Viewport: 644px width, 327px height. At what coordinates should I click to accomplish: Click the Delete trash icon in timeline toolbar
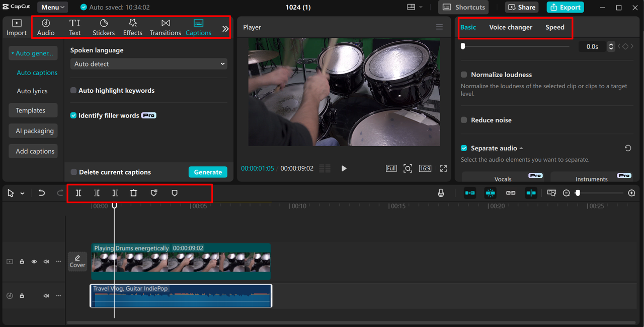133,193
